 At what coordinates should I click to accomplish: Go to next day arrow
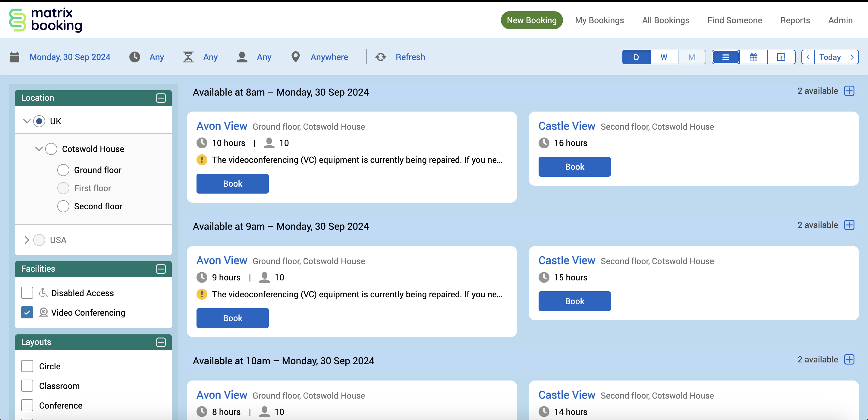[x=852, y=57]
